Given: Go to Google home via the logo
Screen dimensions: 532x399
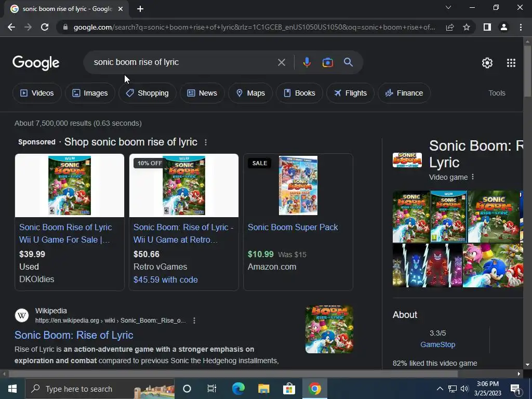Looking at the screenshot, I should [x=36, y=63].
